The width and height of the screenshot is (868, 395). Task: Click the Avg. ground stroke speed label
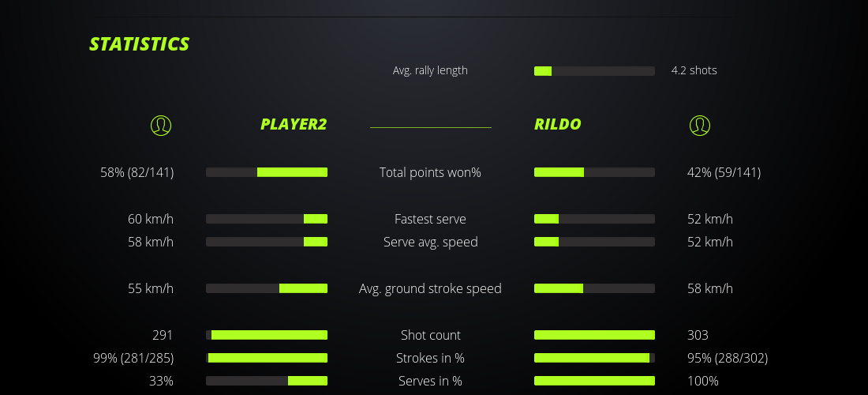430,288
